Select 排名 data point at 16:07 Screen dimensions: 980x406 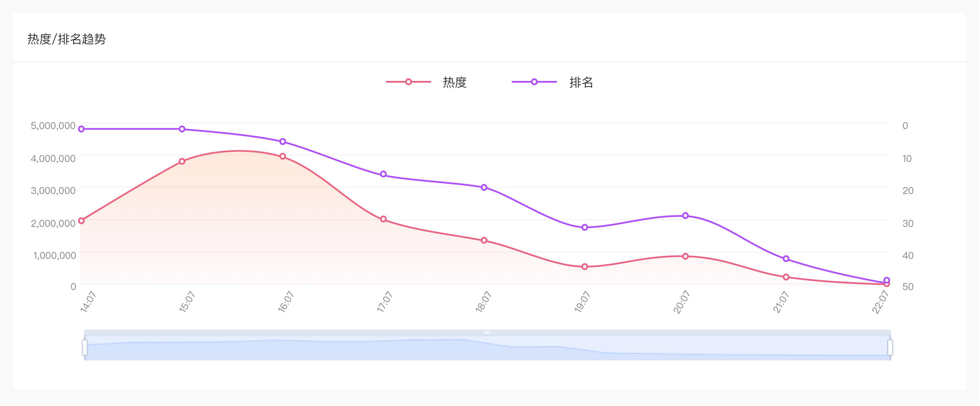coord(283,142)
